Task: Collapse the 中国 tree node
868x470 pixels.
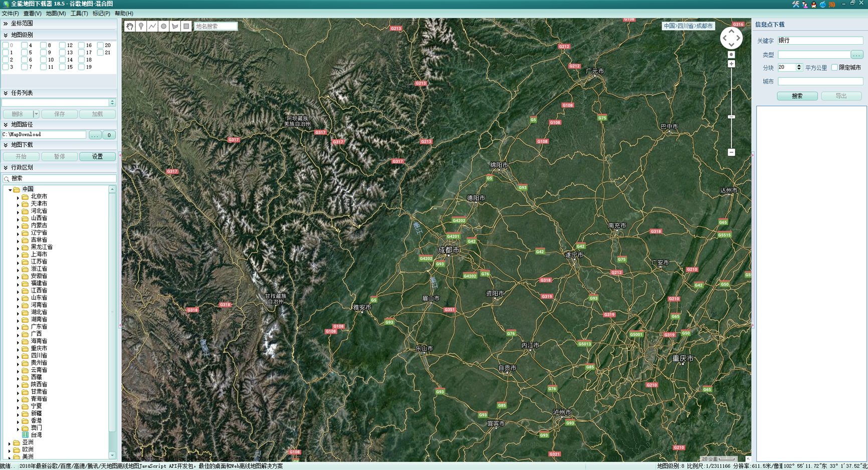Action: (x=10, y=190)
